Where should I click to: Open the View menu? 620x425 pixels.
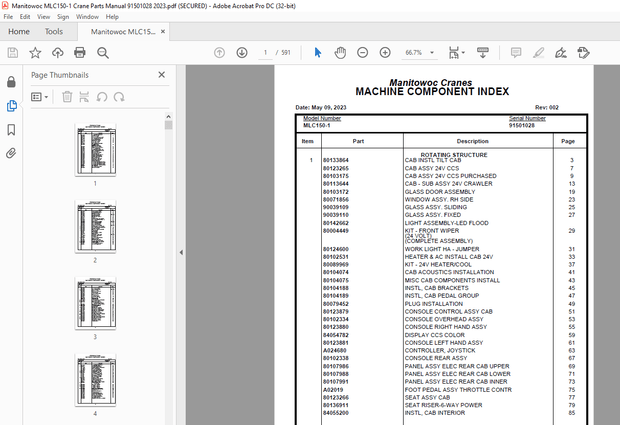click(x=43, y=17)
